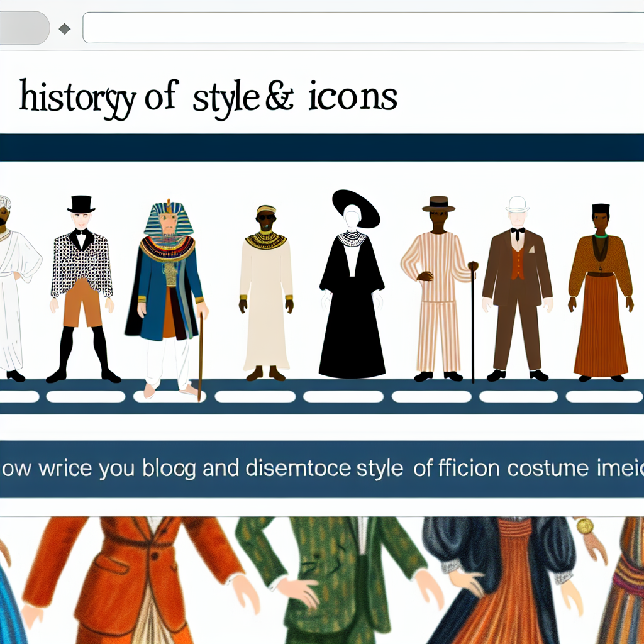Screen dimensions: 644x644
Task: Select the striped suit figure with cane
Action: coord(440,289)
